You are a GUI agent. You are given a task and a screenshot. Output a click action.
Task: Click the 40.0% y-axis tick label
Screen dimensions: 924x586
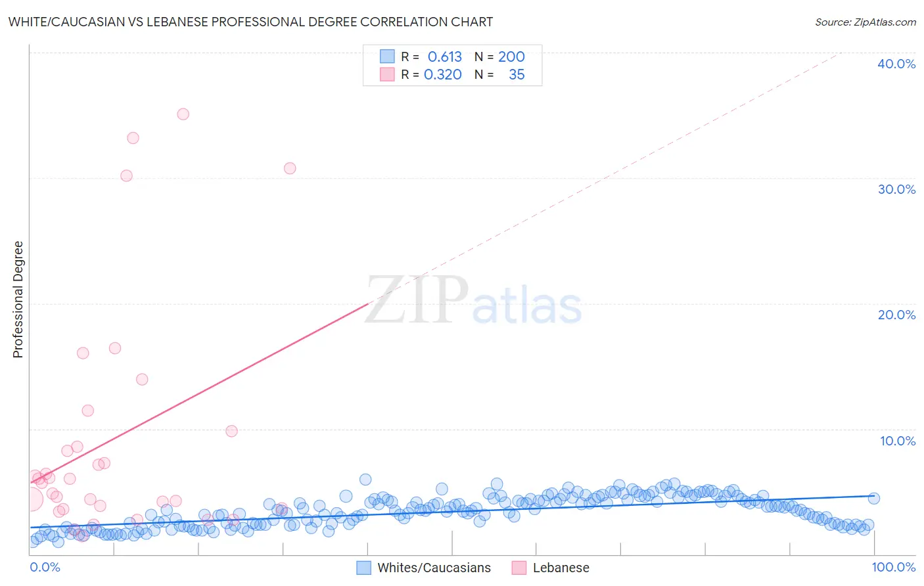coord(896,64)
